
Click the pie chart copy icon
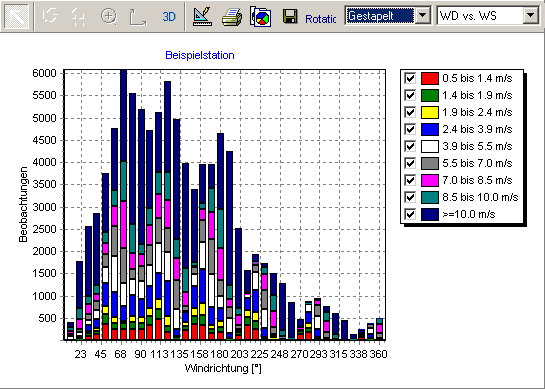[261, 16]
